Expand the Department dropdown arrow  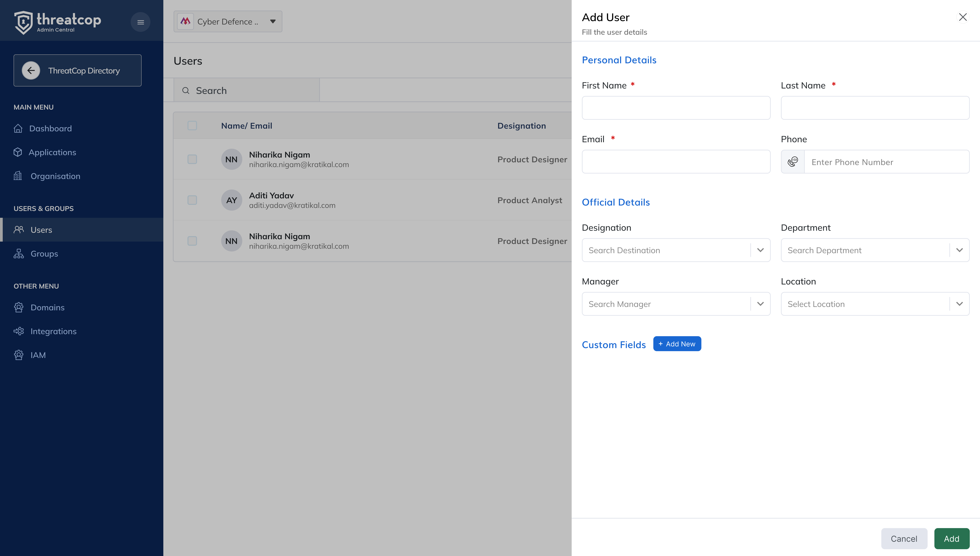point(960,250)
